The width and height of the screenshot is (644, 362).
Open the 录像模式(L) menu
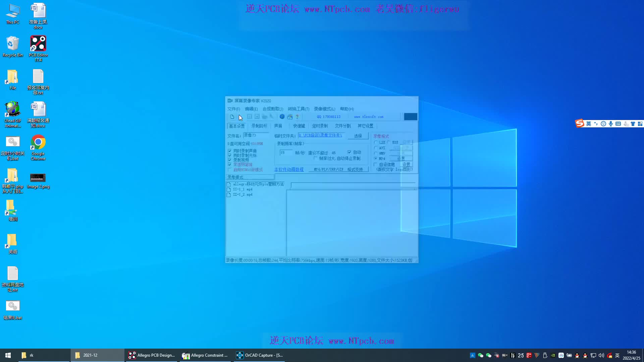[x=324, y=109]
